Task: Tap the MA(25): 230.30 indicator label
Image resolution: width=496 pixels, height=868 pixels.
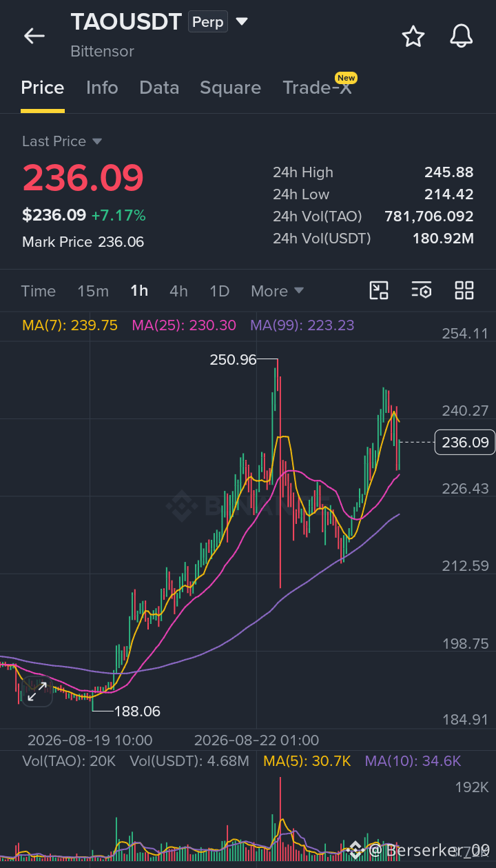Action: [x=184, y=325]
